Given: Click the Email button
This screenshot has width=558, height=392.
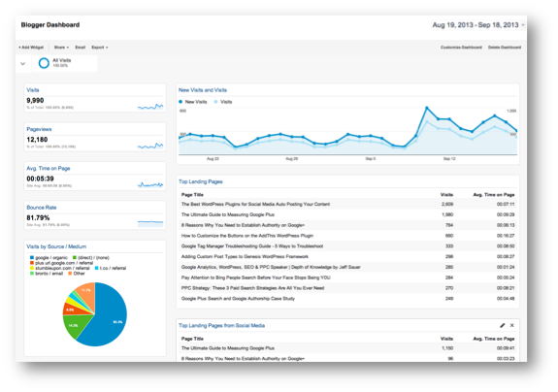Looking at the screenshot, I should tap(81, 47).
